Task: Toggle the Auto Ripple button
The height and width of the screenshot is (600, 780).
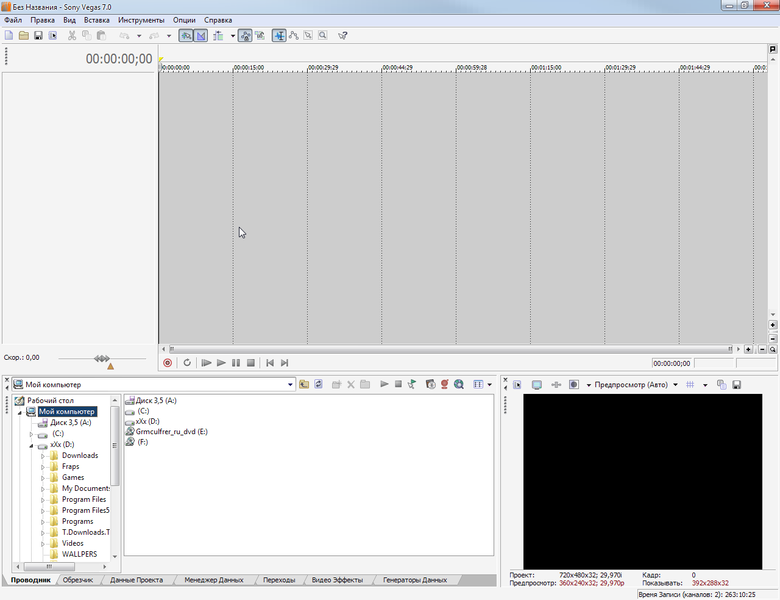Action: click(x=218, y=36)
